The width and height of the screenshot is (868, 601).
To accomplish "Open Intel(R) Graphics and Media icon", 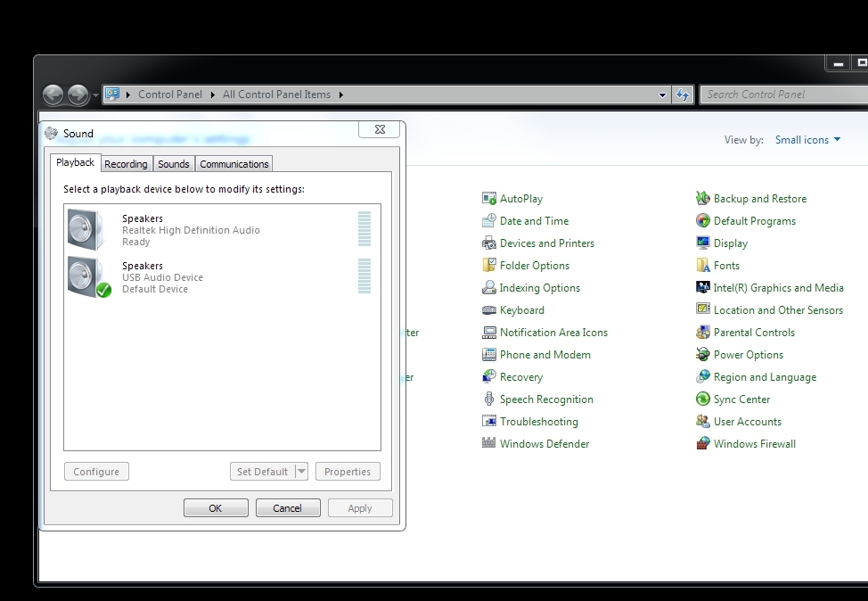I will coord(703,287).
